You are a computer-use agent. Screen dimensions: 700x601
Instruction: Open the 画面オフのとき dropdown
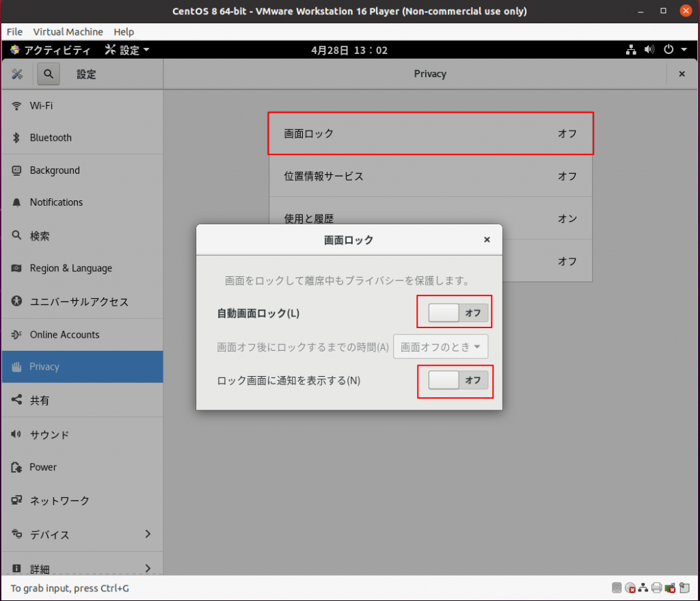pos(441,347)
